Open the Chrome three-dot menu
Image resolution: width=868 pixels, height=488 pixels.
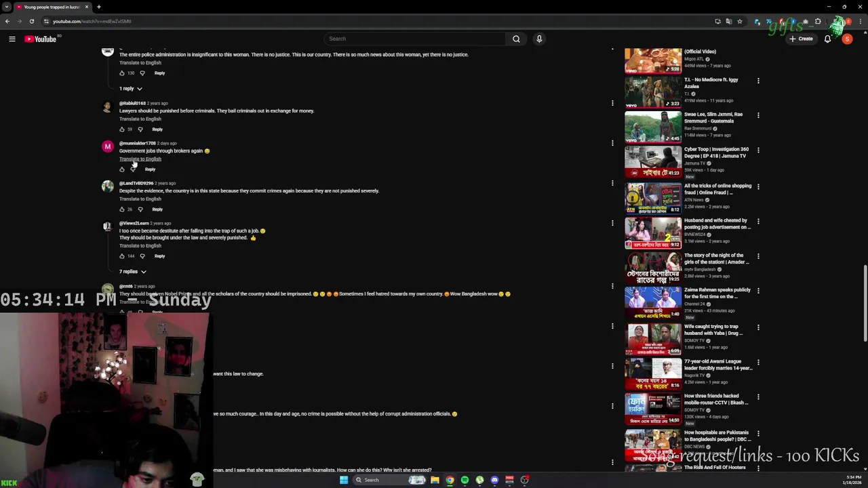(x=860, y=21)
